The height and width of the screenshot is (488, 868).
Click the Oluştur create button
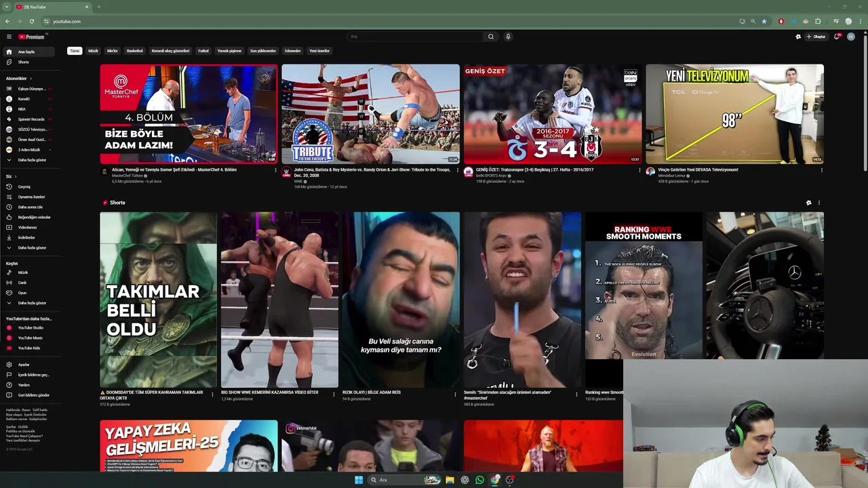(816, 37)
